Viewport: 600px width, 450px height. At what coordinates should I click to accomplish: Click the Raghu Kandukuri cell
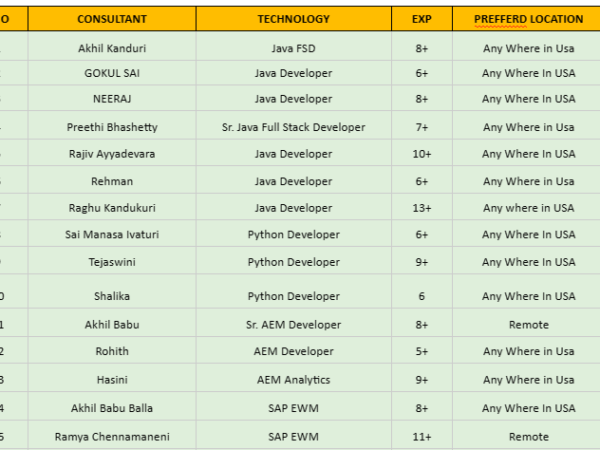112,208
